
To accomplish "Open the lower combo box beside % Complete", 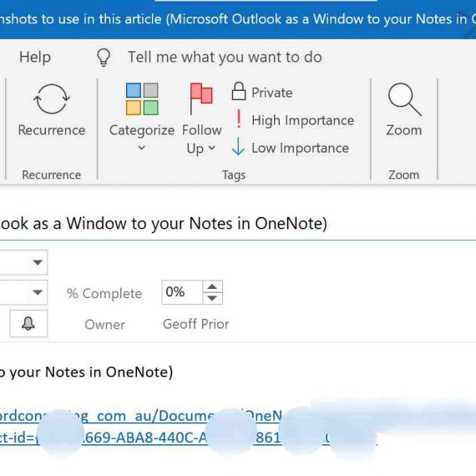I will point(38,292).
